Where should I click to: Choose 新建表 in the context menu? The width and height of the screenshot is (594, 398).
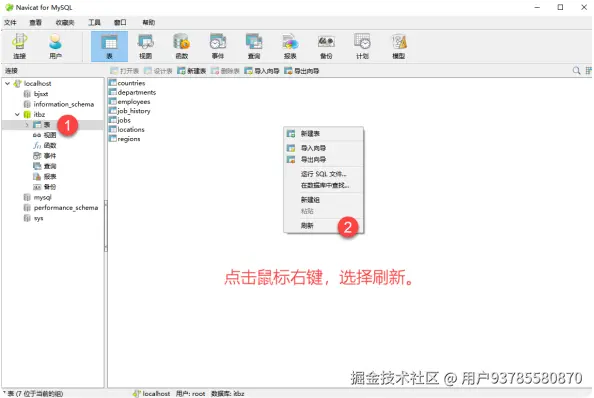pos(324,134)
